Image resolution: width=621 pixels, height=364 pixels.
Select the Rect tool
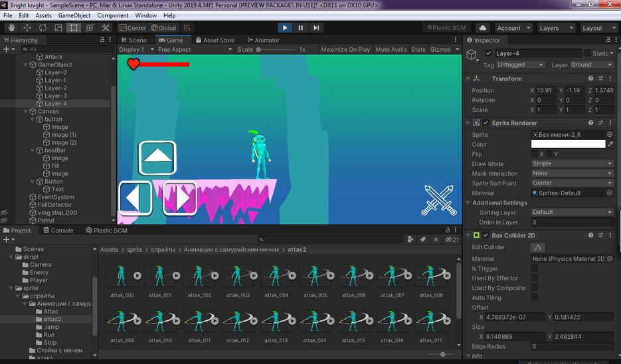[x=74, y=28]
